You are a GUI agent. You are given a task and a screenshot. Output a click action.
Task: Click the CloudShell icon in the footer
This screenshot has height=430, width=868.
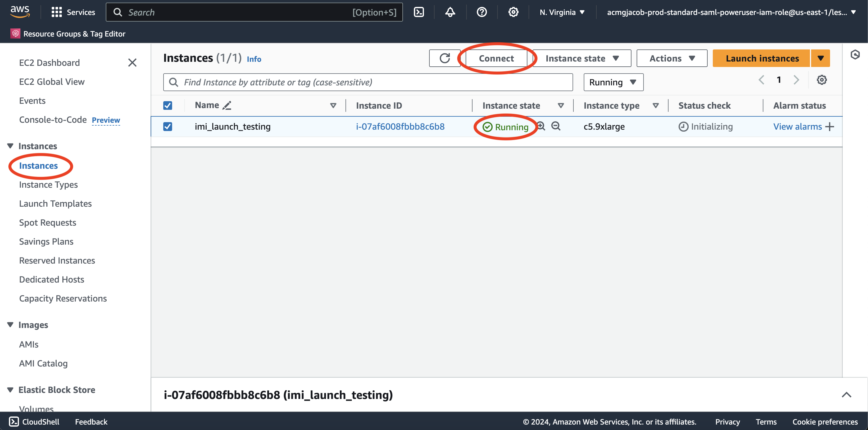(x=14, y=422)
